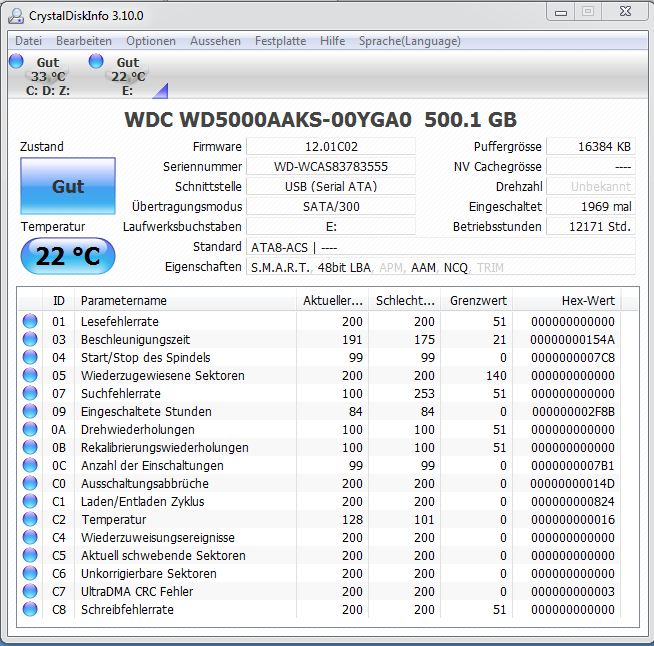Click the status circle beside Lesefehlerrate
The height and width of the screenshot is (646, 654).
pos(30,321)
